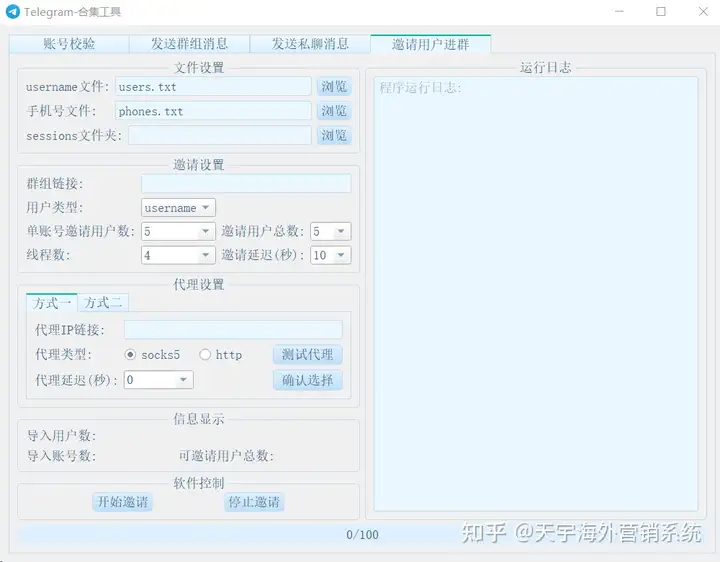Minimize the Telegram tool window
The image size is (720, 562).
pos(619,11)
